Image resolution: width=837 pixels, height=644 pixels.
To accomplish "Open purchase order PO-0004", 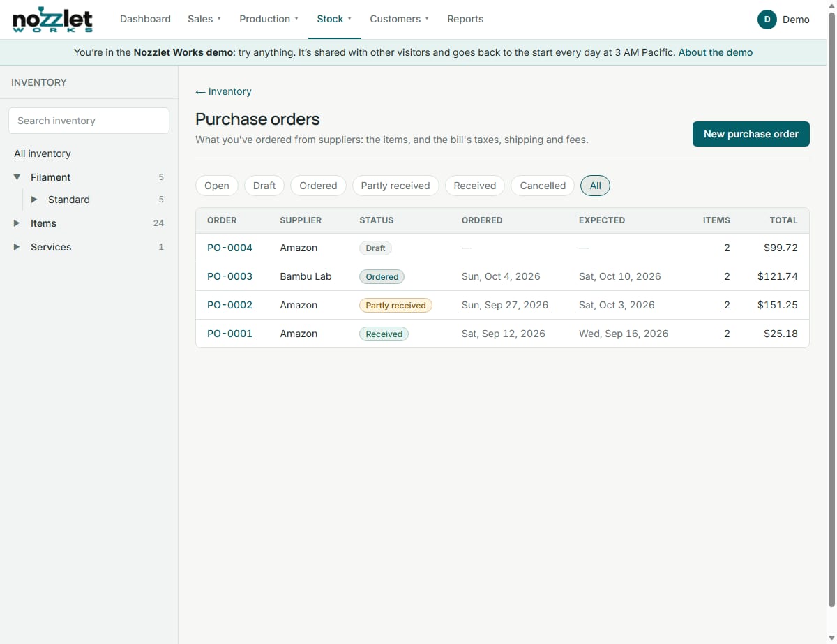I will coord(229,248).
